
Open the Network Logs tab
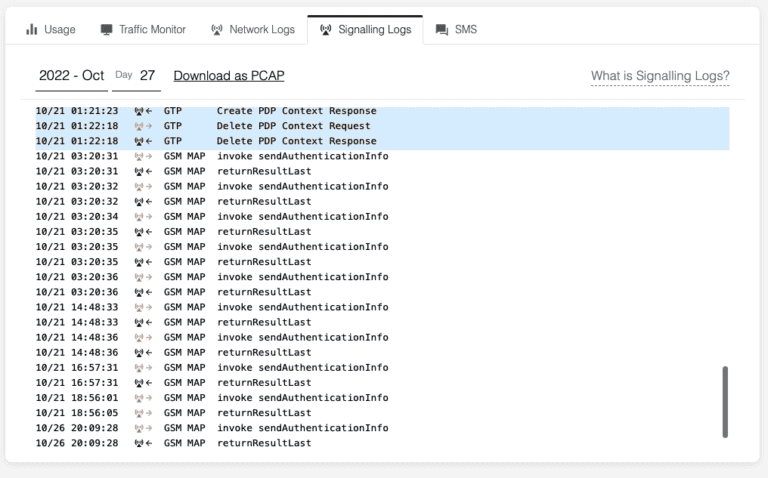click(x=262, y=30)
